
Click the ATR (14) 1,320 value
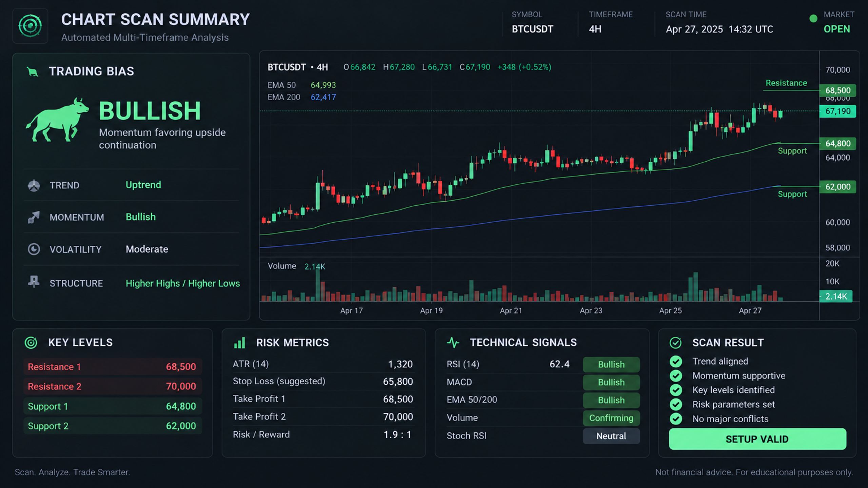[x=400, y=364]
